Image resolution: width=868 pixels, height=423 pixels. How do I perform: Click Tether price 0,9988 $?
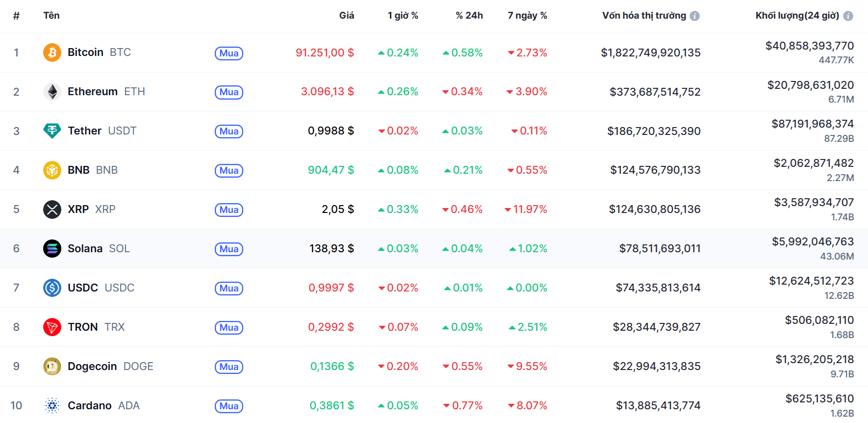(x=331, y=131)
